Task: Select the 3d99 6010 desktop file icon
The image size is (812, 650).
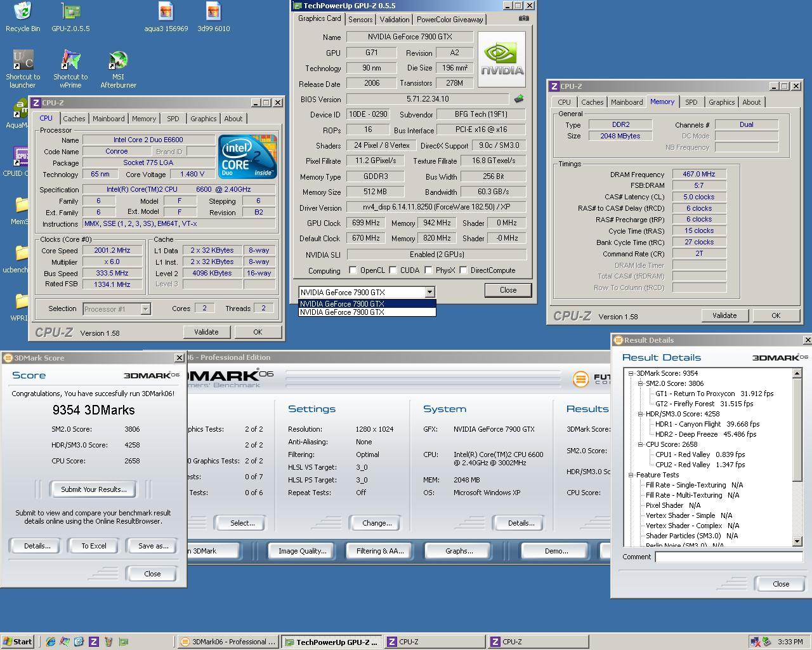Action: tap(213, 17)
